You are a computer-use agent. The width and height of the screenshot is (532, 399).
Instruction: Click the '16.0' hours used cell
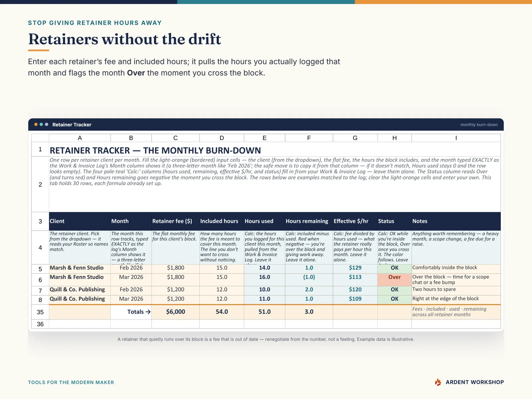coord(265,280)
